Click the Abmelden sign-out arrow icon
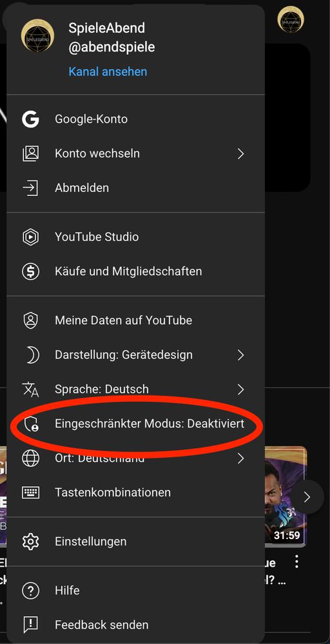The width and height of the screenshot is (330, 644). tap(30, 188)
